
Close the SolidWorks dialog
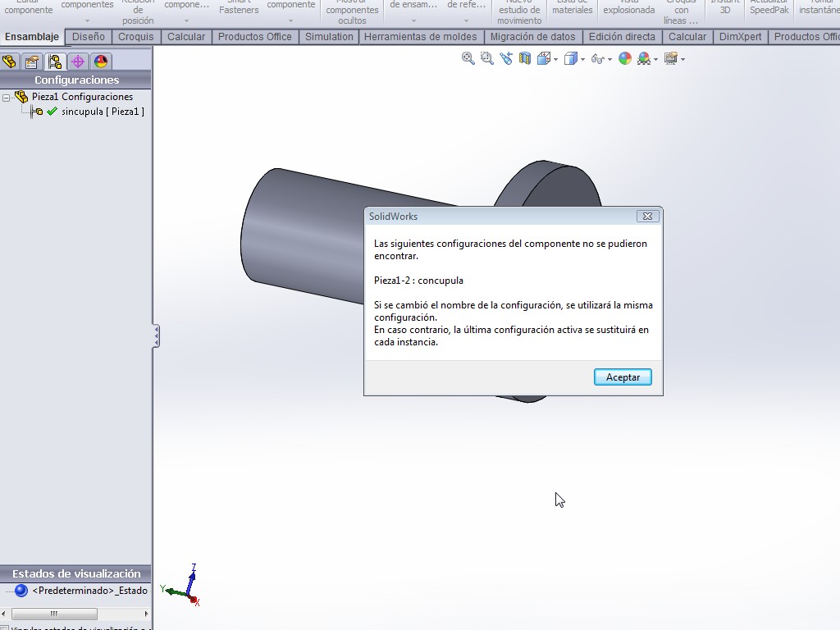tap(647, 216)
